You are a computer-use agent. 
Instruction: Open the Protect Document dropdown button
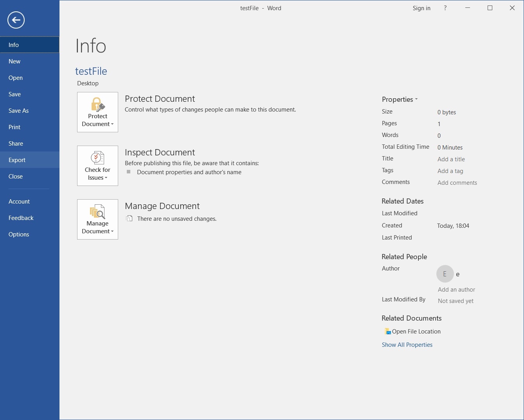97,112
